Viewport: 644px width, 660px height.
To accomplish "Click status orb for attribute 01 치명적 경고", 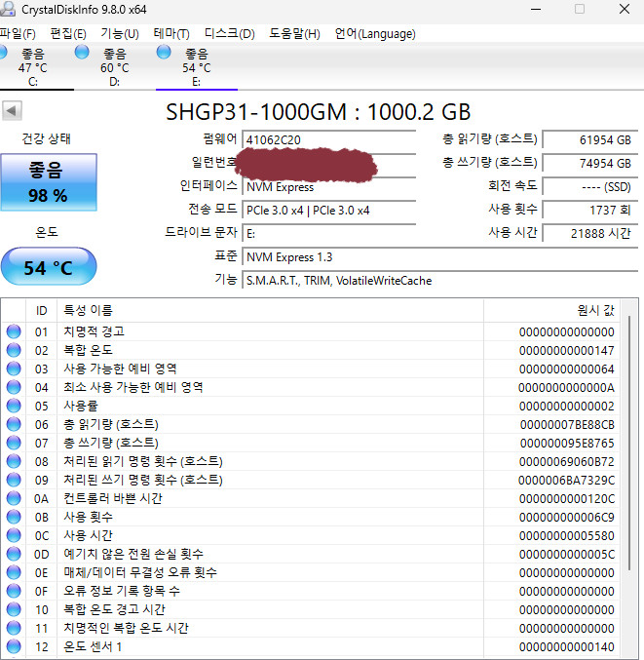I will click(14, 331).
